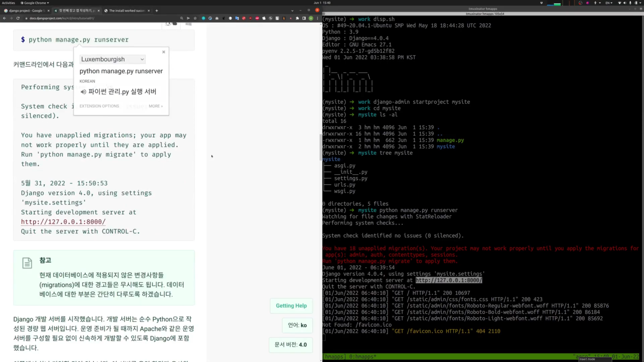Click the zoom magnifier in address bar
The width and height of the screenshot is (644, 362).
[182, 18]
